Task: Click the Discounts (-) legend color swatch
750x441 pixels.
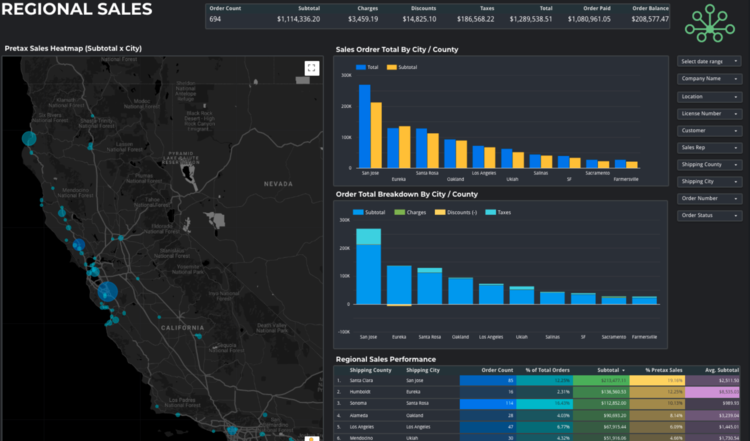Action: click(438, 212)
